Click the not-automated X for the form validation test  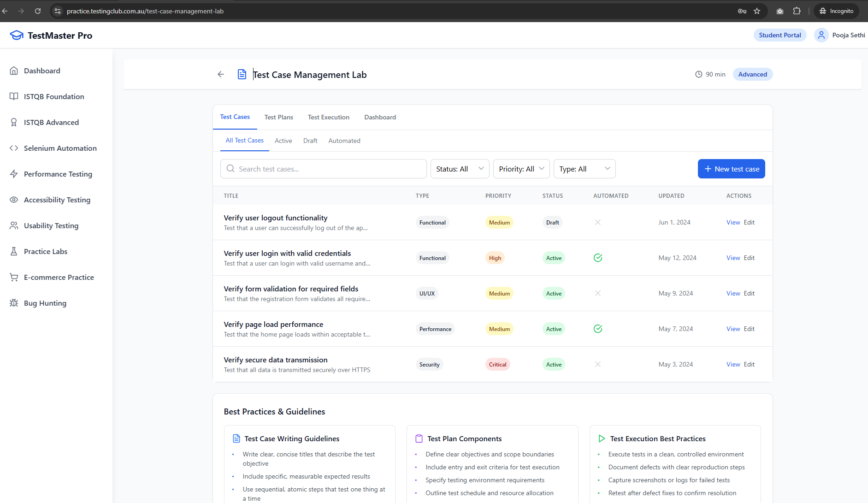click(x=598, y=293)
